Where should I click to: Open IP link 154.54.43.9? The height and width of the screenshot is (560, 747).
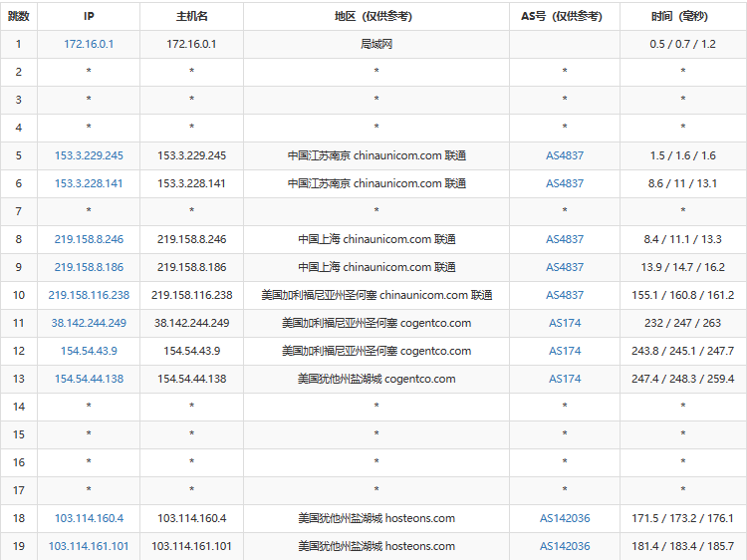pyautogui.click(x=89, y=351)
